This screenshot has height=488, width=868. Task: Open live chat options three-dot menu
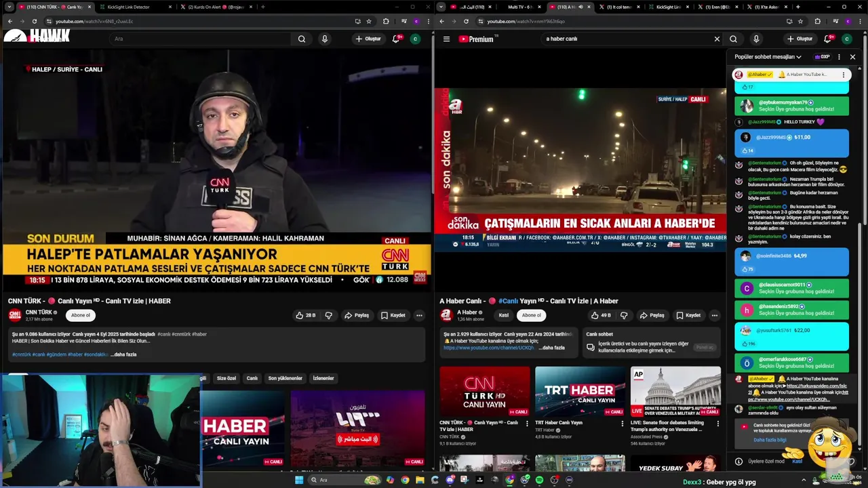point(839,57)
